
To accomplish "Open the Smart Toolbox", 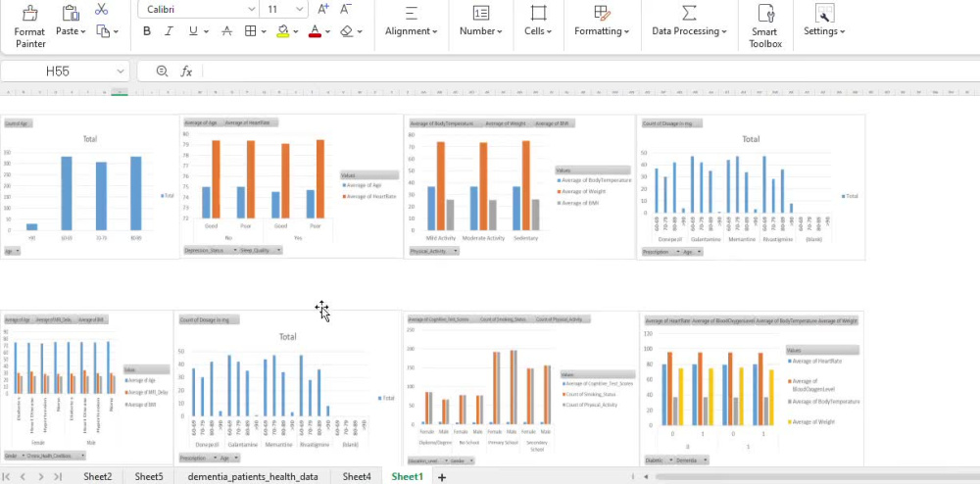I will 765,26.
